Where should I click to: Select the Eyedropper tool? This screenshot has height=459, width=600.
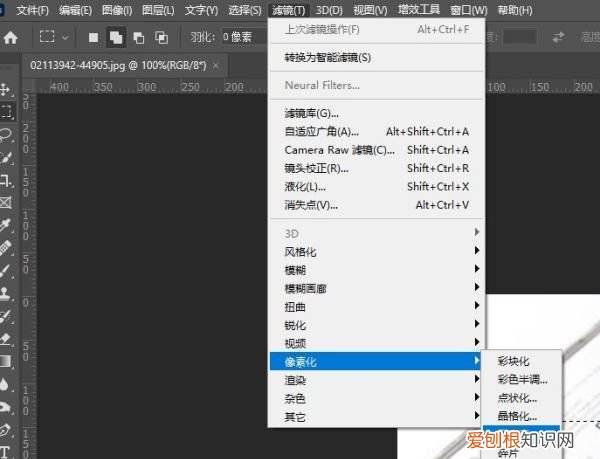tap(6, 225)
